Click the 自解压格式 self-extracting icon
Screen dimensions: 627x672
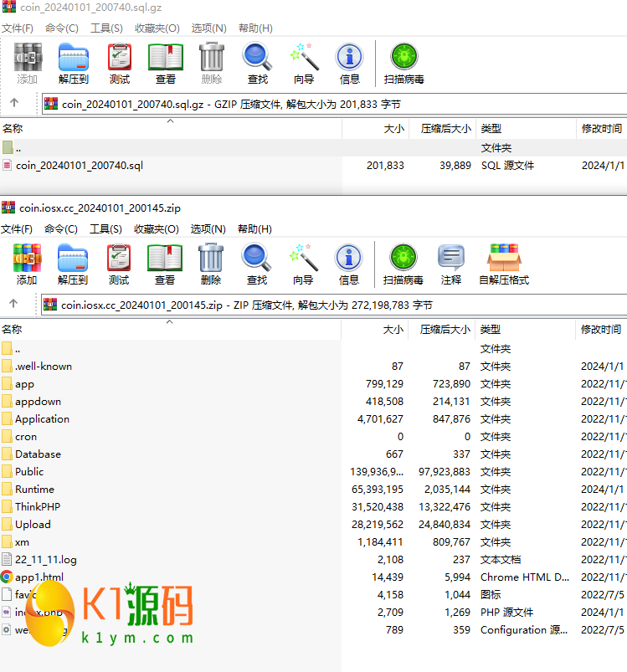pyautogui.click(x=504, y=264)
